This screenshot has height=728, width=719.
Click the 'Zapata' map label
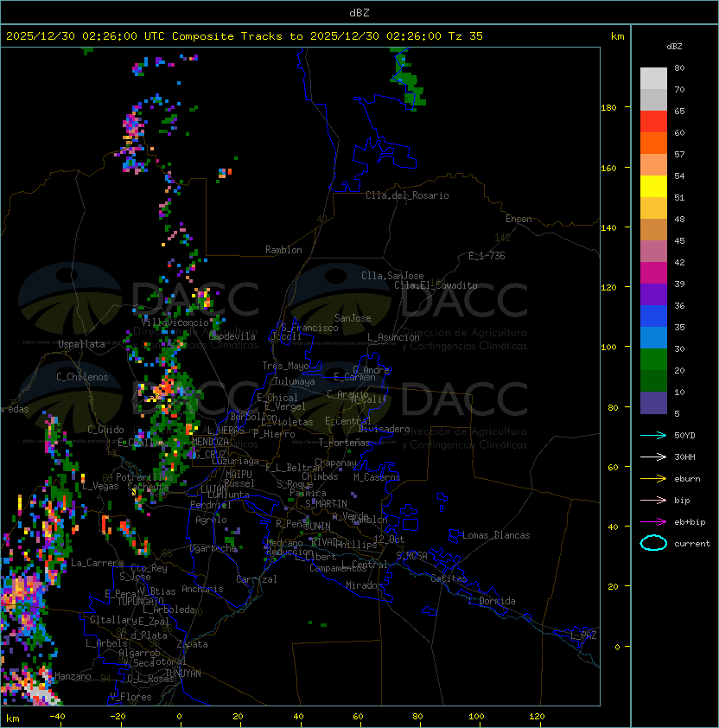point(192,644)
